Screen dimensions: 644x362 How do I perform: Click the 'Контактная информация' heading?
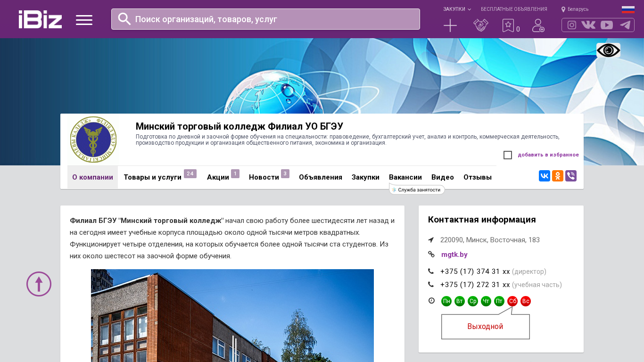click(482, 220)
